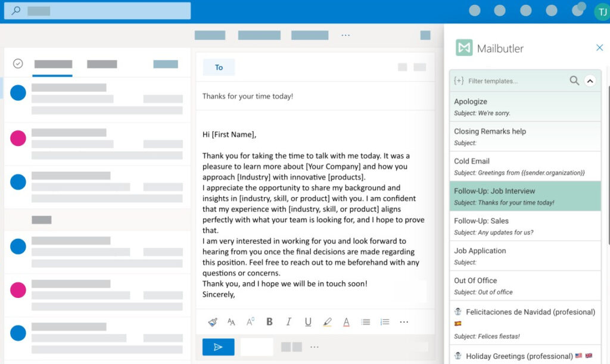
Task: Pick the text highlight color
Action: point(327,322)
